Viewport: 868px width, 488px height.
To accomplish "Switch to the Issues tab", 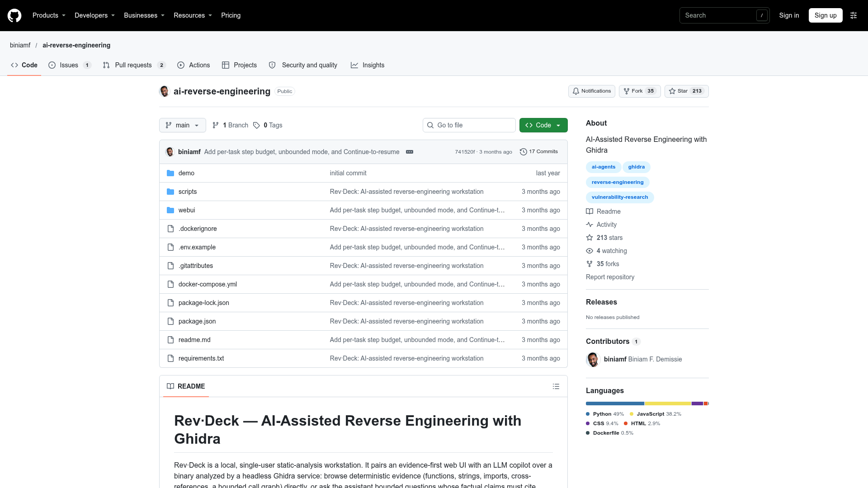I will click(70, 65).
